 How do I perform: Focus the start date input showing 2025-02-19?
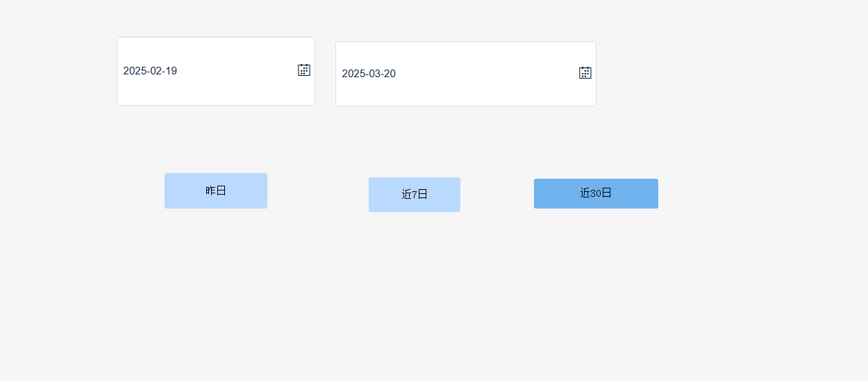coord(216,71)
